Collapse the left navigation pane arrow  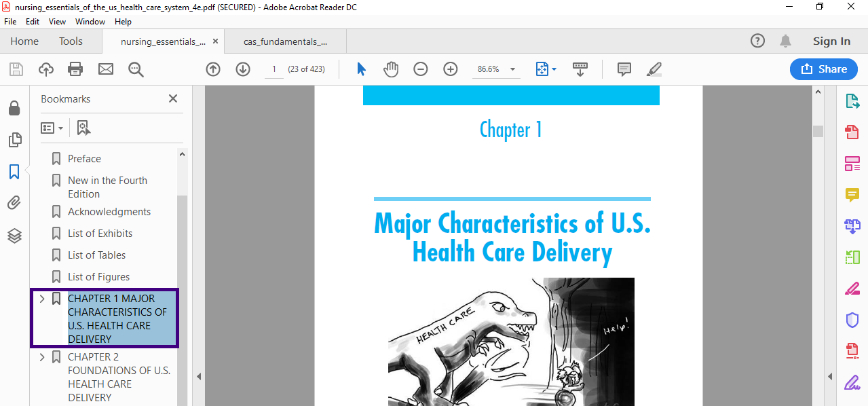point(199,377)
